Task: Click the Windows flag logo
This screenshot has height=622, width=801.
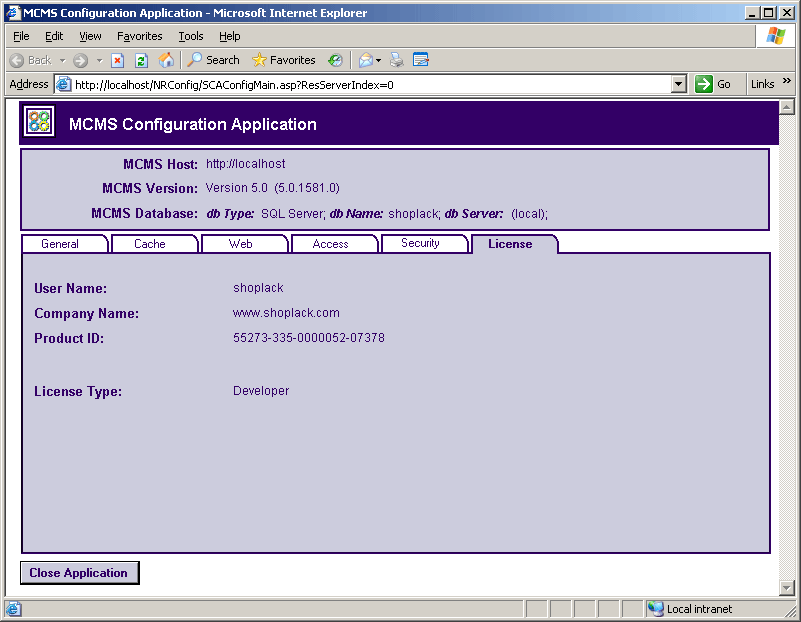Action: coord(775,36)
